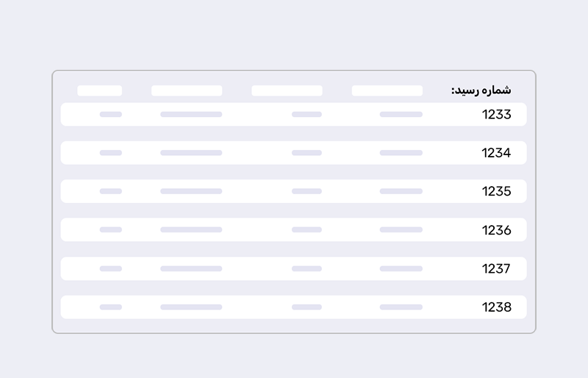
Task: Click the longest placeholder bar in row 1236
Action: 191,230
